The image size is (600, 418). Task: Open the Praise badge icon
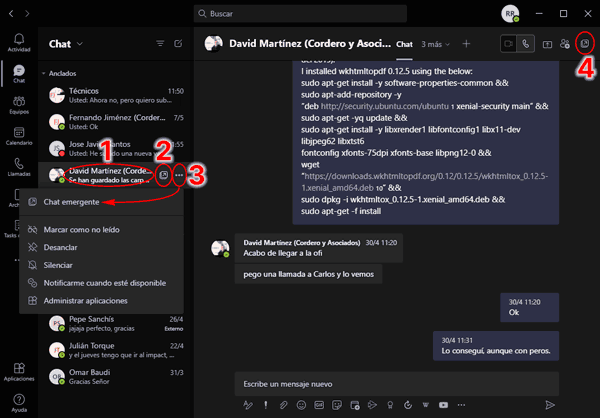click(x=390, y=405)
